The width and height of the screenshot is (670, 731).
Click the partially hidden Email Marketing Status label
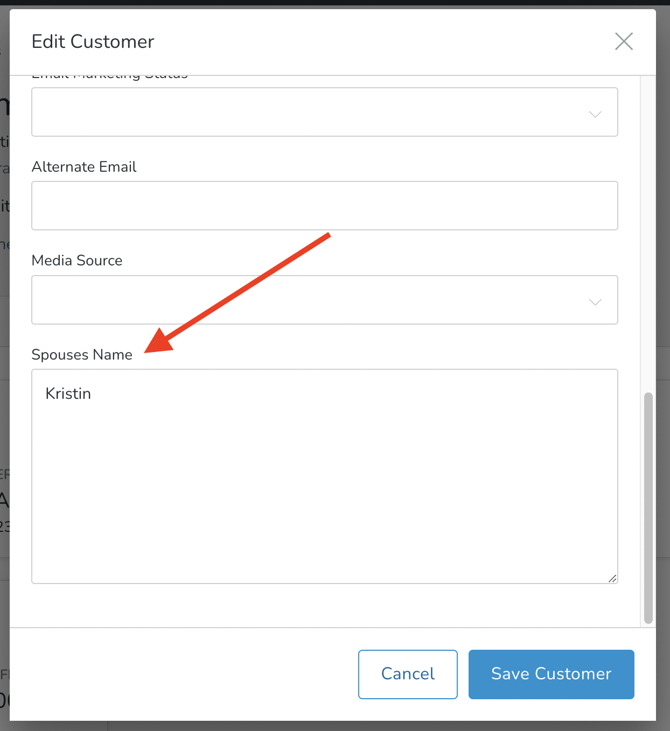pyautogui.click(x=110, y=76)
